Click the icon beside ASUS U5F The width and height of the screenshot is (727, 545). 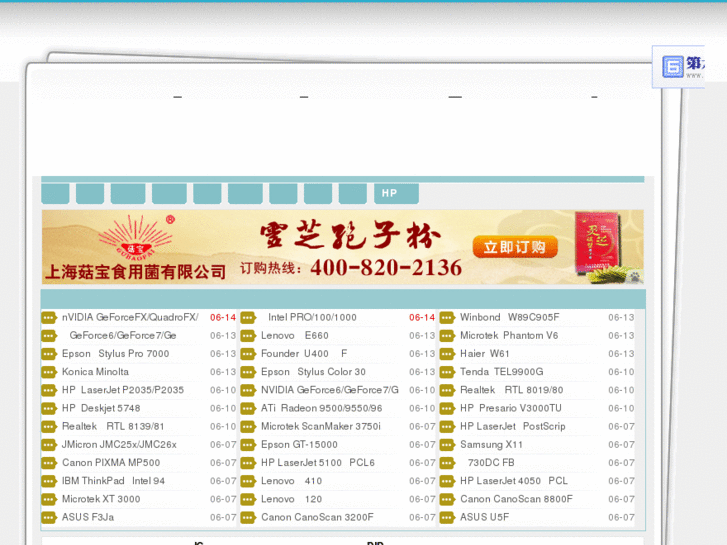pos(447,518)
